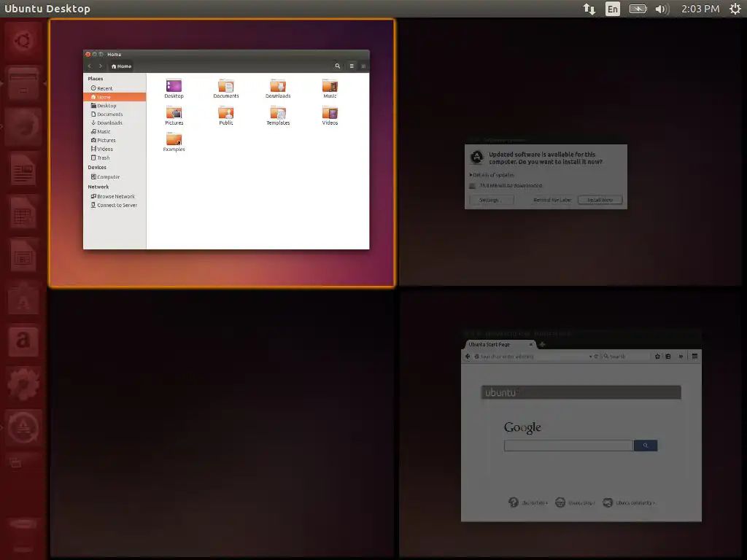Screen dimensions: 747x560
Task: Open the clock menu showing 2:03 PM
Action: (700, 9)
